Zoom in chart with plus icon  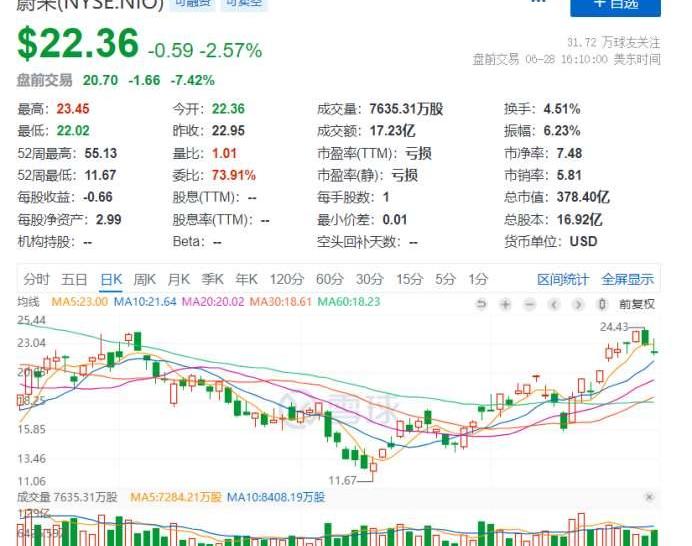pyautogui.click(x=506, y=304)
